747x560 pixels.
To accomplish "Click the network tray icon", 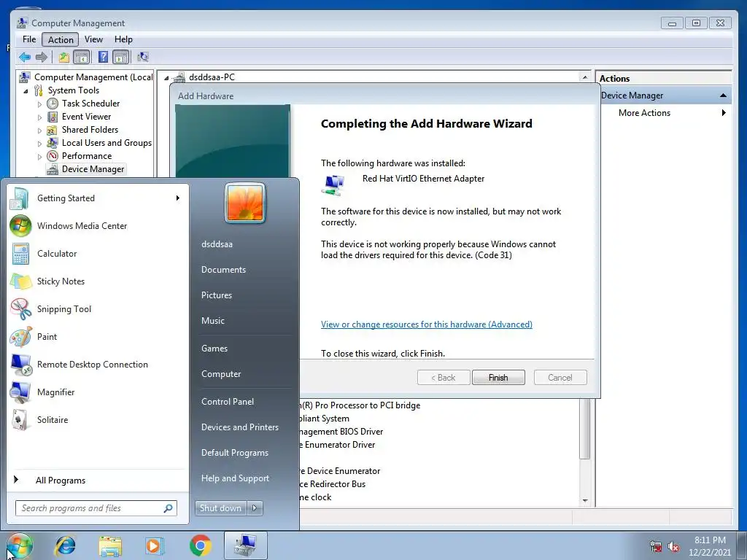I will click(656, 547).
